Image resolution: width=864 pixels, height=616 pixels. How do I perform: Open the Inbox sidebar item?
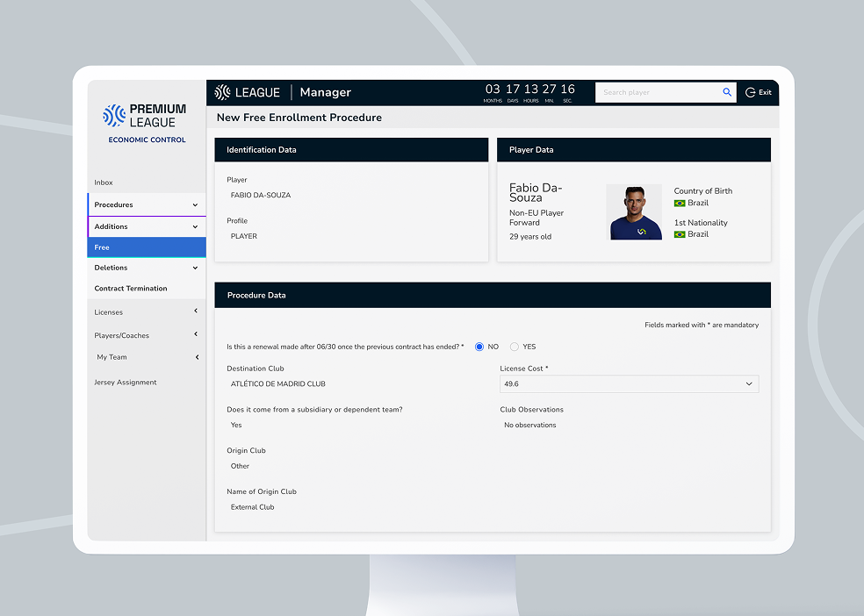coord(103,182)
